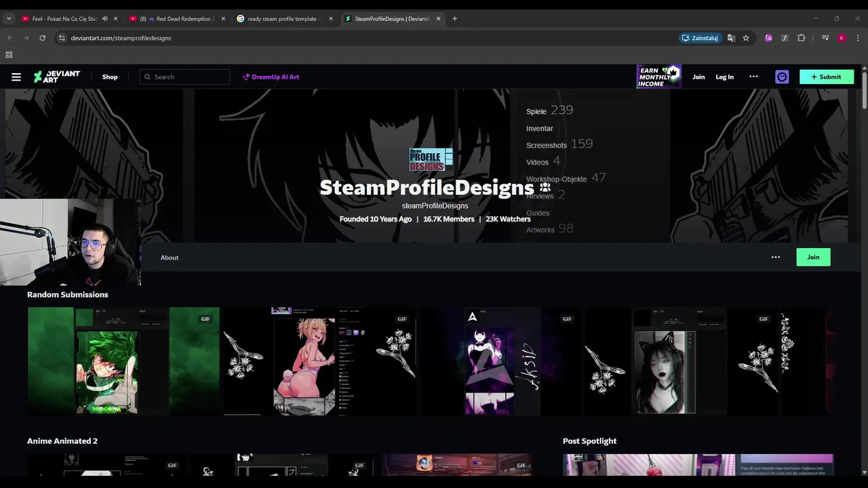868x488 pixels.
Task: Open the green Midoriya GIF thumbnail
Action: coord(123,361)
